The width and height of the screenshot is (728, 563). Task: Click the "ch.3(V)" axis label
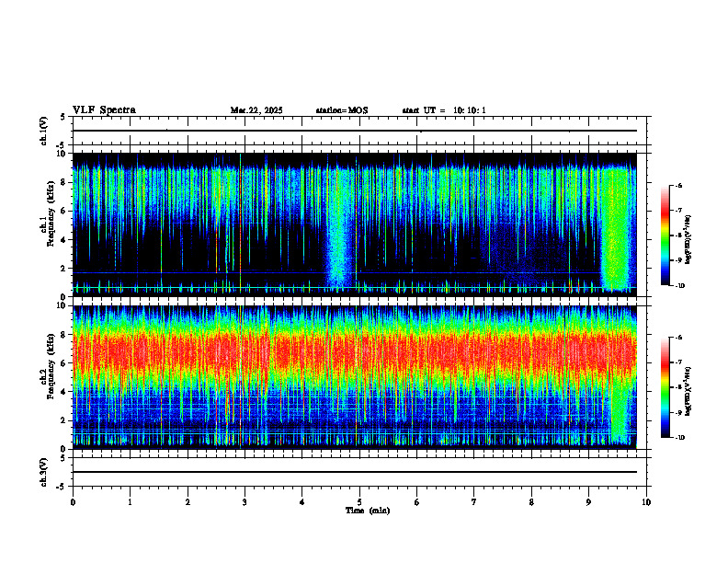coord(44,472)
